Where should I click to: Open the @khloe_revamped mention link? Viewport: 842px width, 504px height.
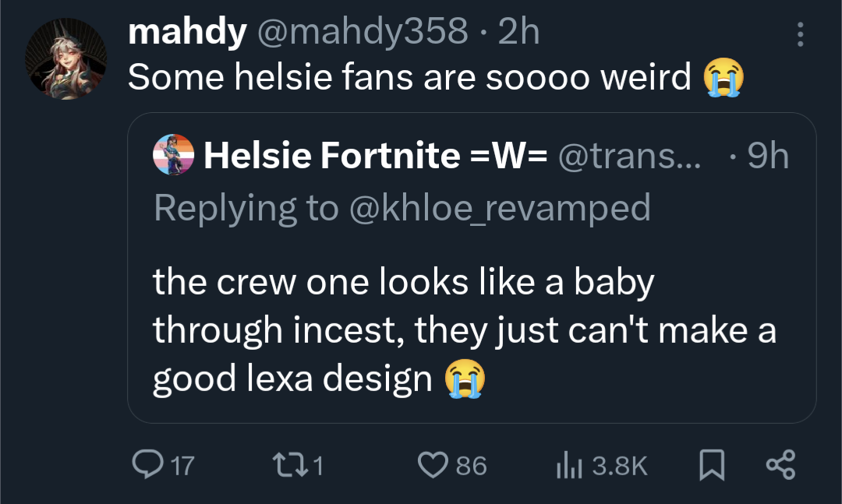click(x=499, y=208)
